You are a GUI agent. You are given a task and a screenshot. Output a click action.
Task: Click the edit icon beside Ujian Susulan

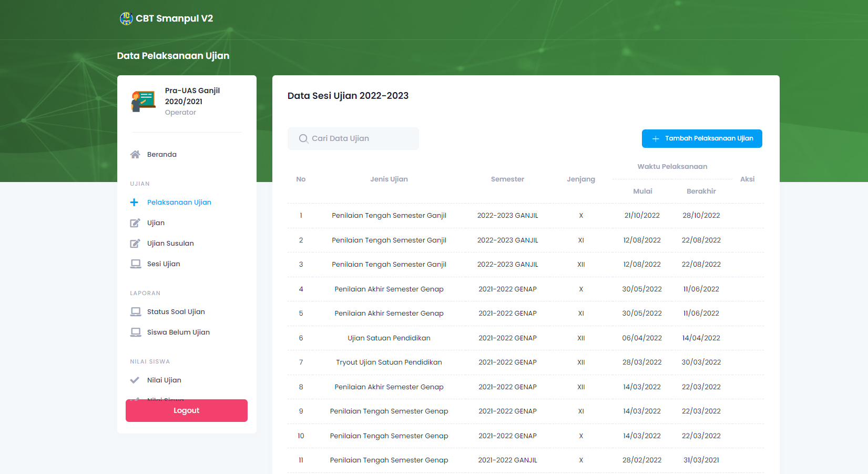click(x=135, y=244)
